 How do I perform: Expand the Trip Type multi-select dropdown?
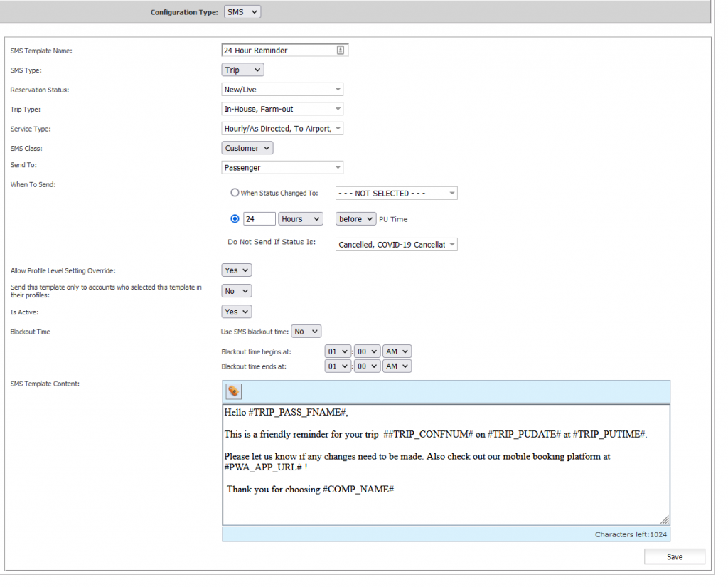(x=282, y=109)
